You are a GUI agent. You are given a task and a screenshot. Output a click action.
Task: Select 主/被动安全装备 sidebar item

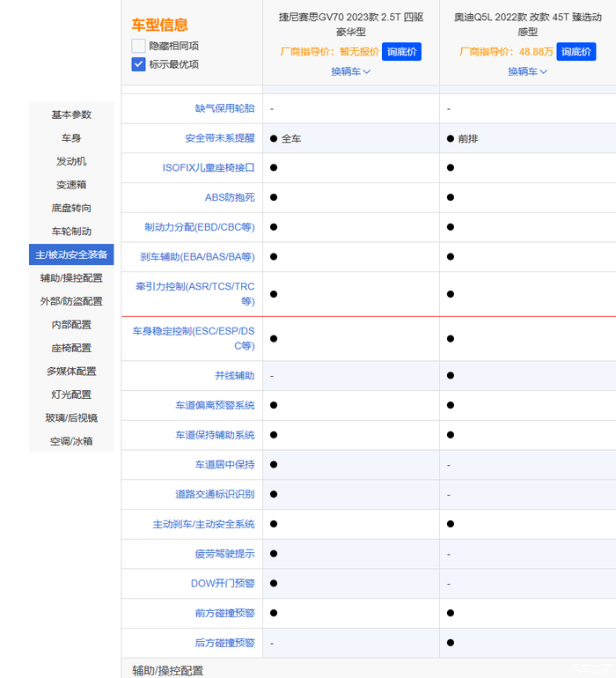pos(71,254)
